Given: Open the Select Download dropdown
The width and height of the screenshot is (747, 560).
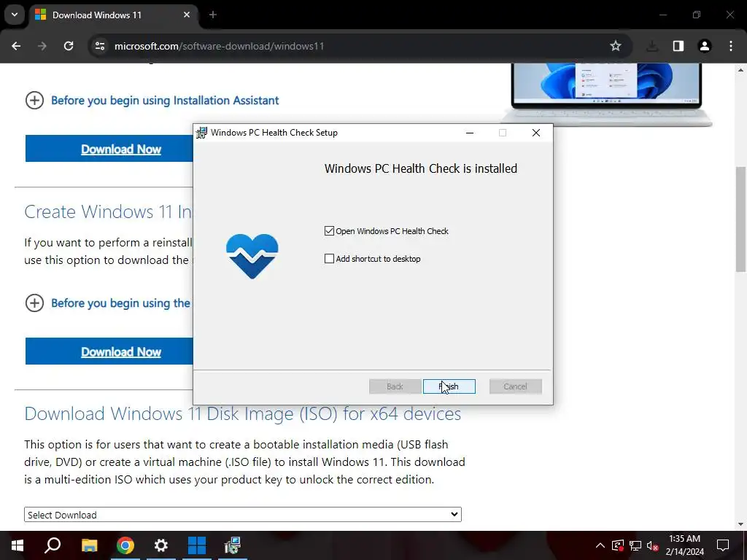Looking at the screenshot, I should pos(242,514).
